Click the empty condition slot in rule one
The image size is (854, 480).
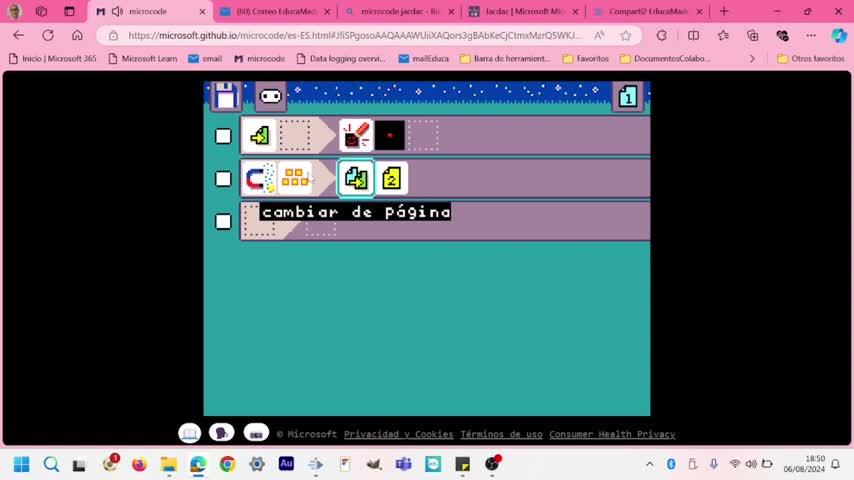pos(295,135)
